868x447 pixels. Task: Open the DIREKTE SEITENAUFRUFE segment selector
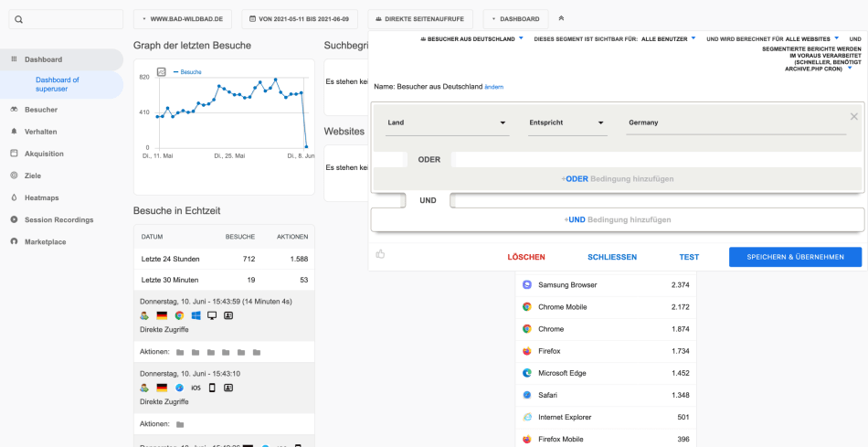pyautogui.click(x=420, y=19)
